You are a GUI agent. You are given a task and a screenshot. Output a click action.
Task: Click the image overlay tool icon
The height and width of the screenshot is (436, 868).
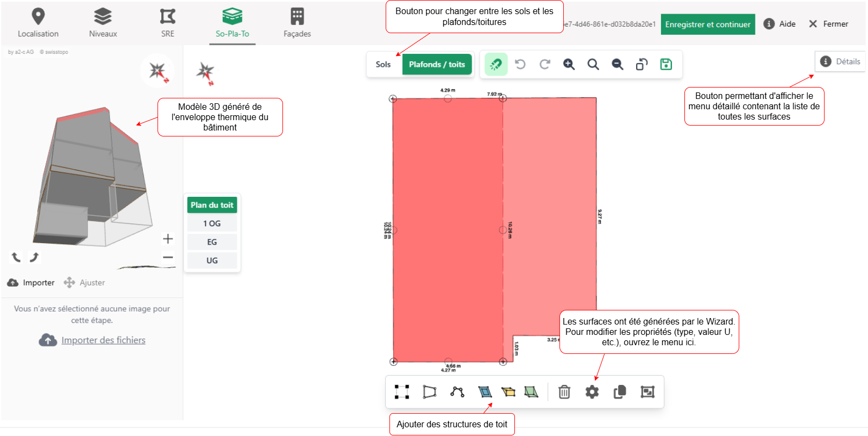click(647, 392)
